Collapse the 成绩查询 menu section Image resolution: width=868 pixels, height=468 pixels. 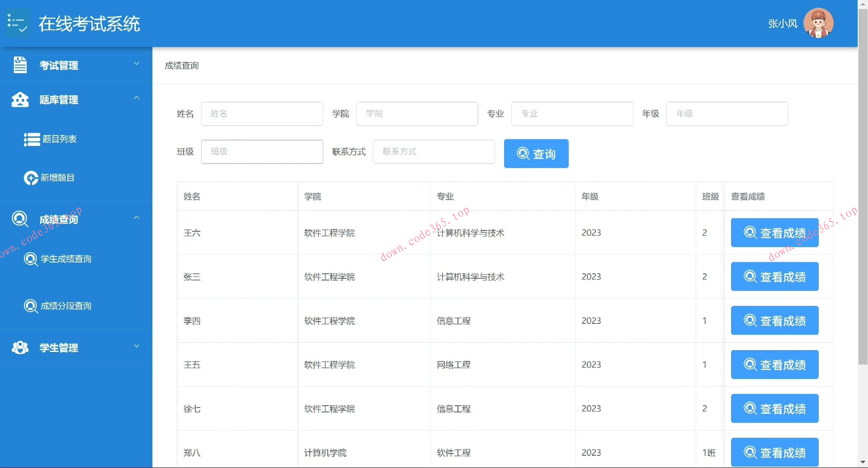[x=137, y=218]
